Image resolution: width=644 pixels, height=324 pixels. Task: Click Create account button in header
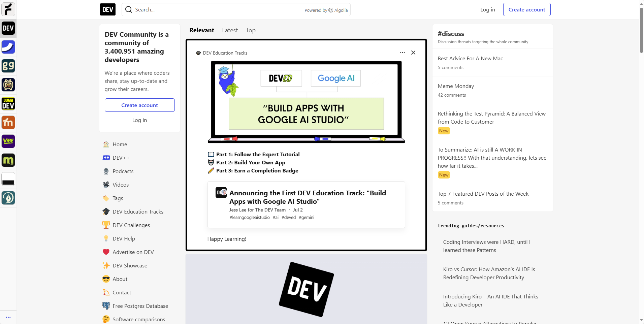click(527, 9)
